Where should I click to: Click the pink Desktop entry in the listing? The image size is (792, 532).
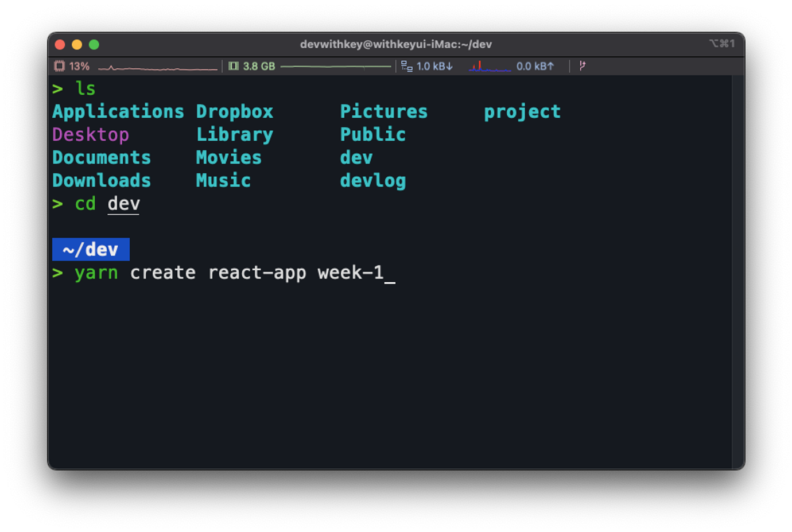[x=91, y=134]
